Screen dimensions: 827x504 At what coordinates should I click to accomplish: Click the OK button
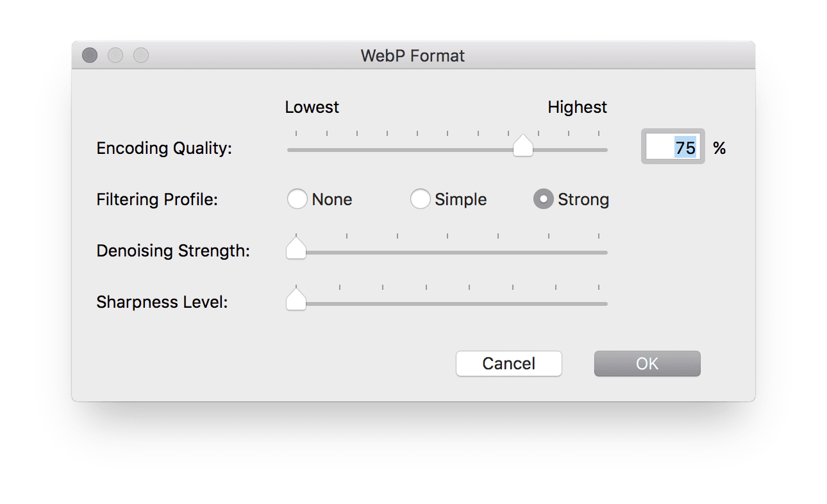pos(647,364)
